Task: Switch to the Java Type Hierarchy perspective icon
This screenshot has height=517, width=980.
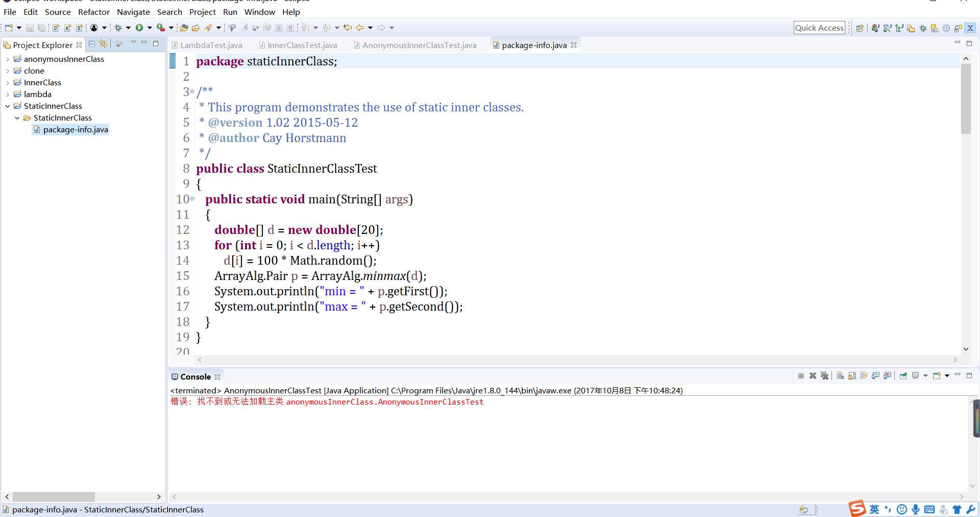Action: 899,28
